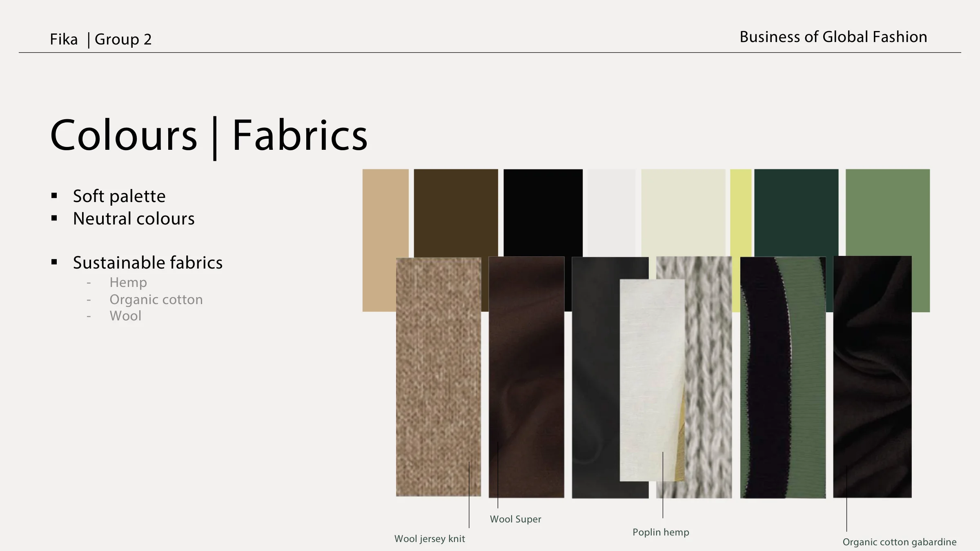
Task: Click the 'Fika | Group 2' header text
Action: 101,39
